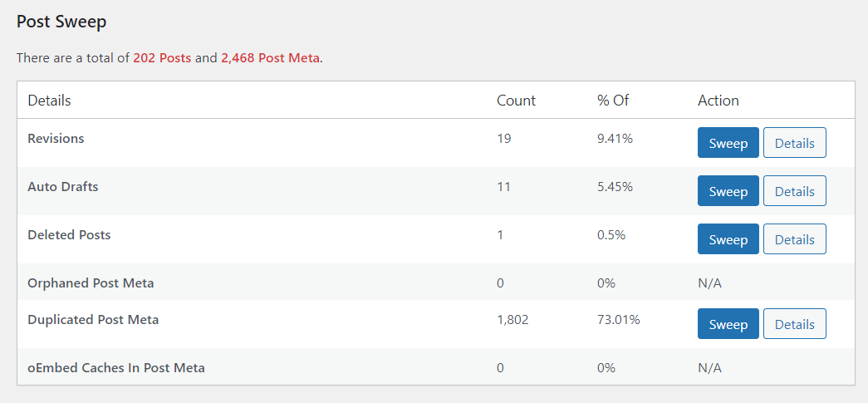Select the Revisions row label
The image size is (868, 403).
point(56,139)
